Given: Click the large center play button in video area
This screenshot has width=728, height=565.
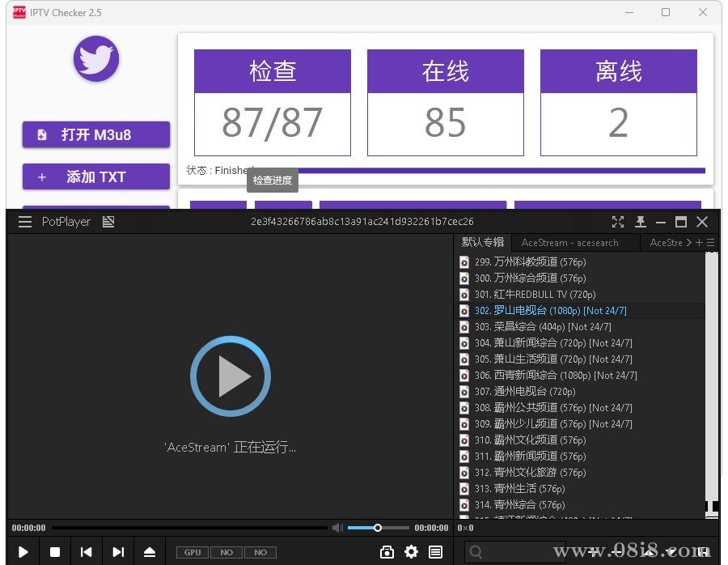Looking at the screenshot, I should click(x=231, y=376).
